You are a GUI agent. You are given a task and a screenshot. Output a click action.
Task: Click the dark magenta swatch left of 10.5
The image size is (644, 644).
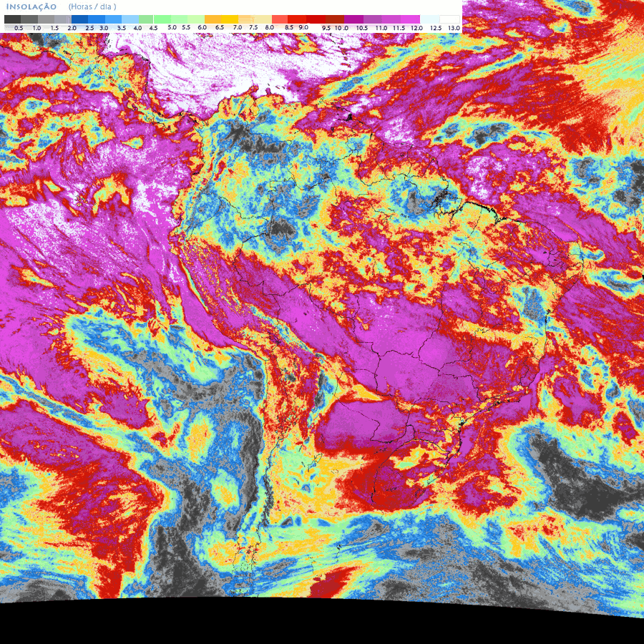353,19
